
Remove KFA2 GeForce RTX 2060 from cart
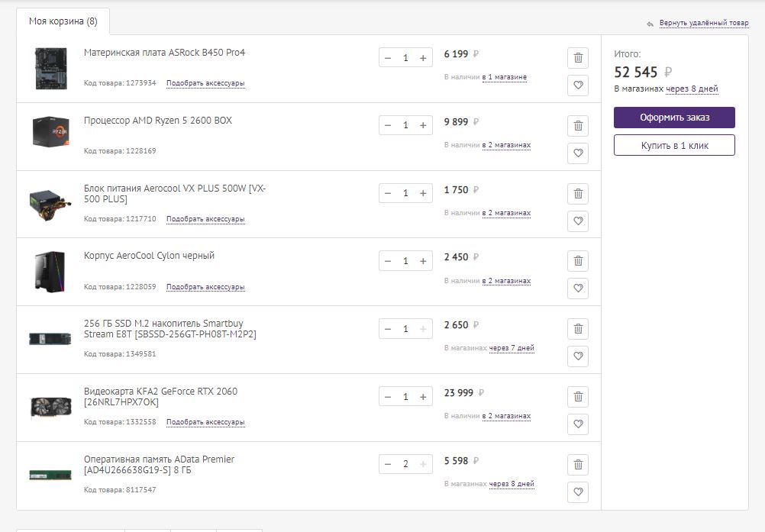578,396
